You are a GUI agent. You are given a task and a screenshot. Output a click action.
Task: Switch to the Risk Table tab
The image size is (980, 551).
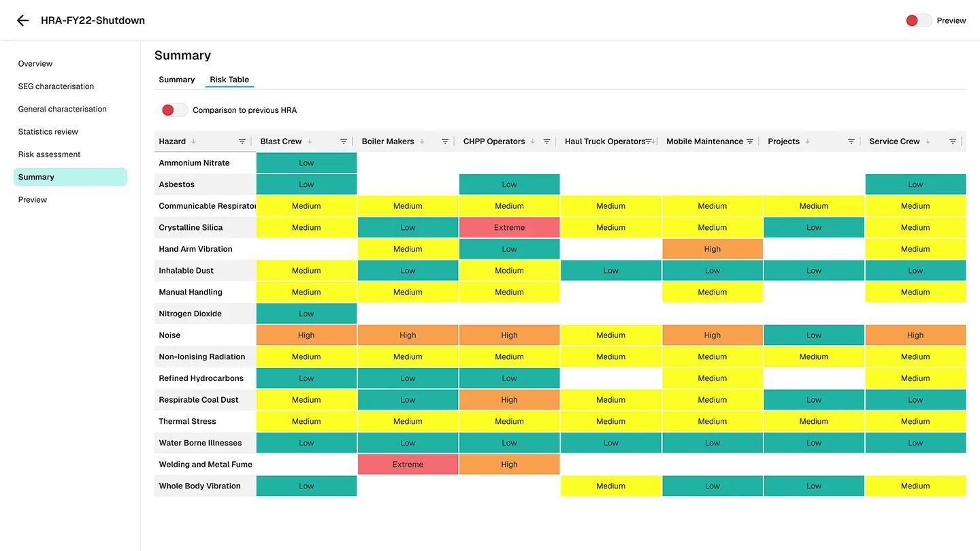[229, 80]
